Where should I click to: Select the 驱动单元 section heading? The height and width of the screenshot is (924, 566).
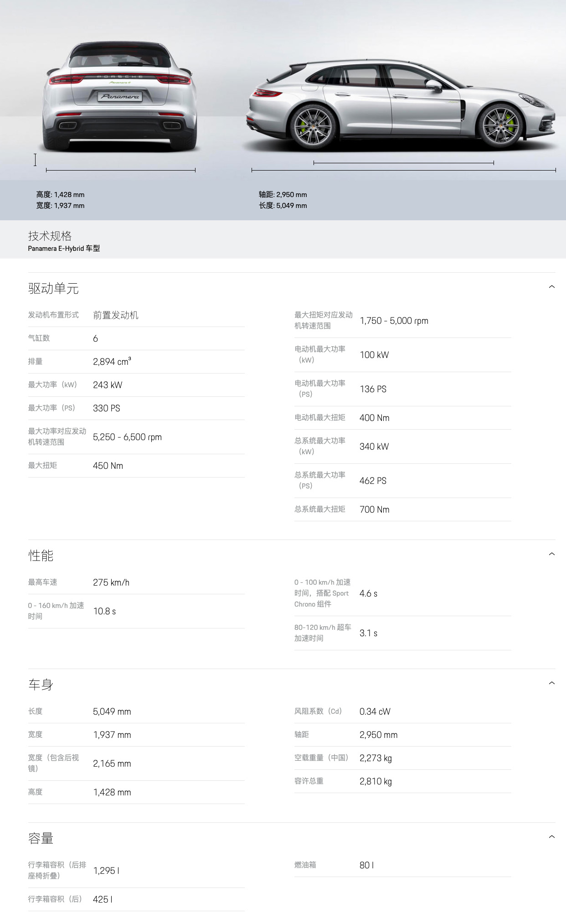[x=53, y=288]
